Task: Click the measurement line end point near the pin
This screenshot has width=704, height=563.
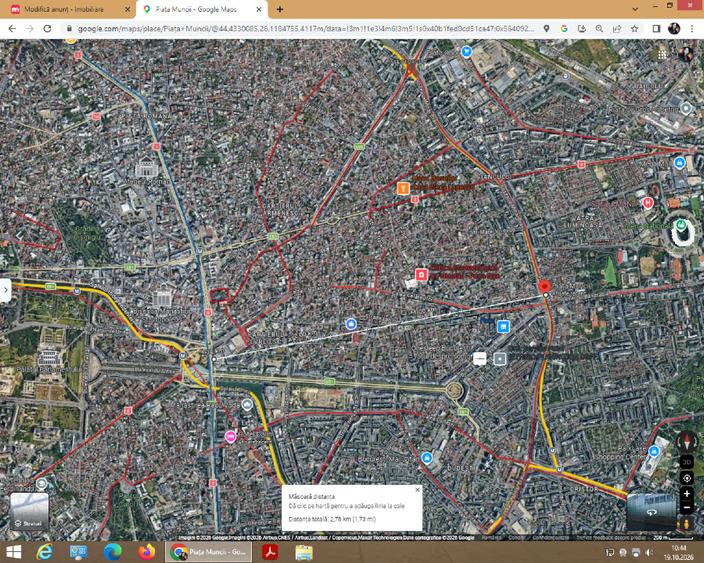Action: click(546, 295)
